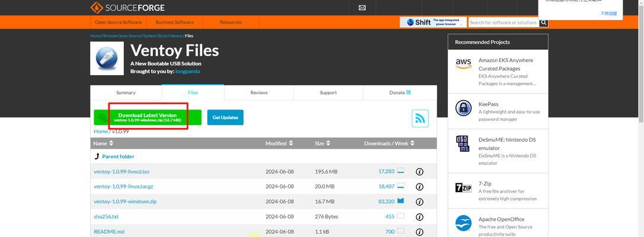Focus the Search for software input

click(x=504, y=22)
